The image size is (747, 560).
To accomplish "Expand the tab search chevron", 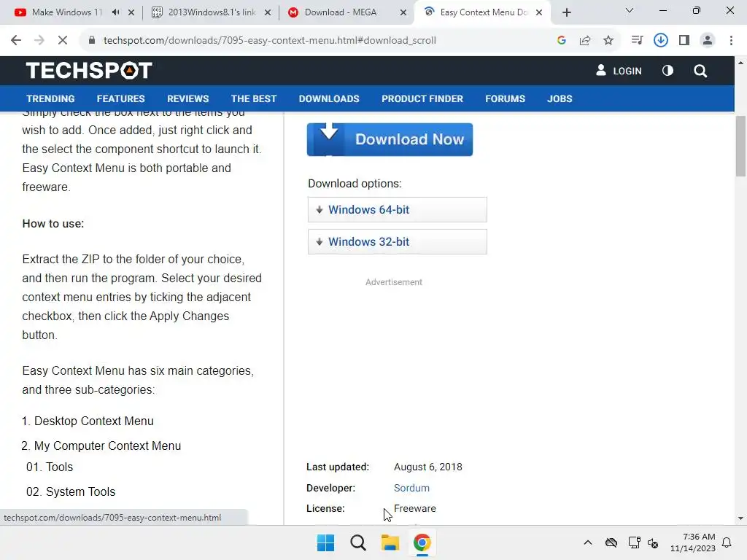I will (x=630, y=10).
